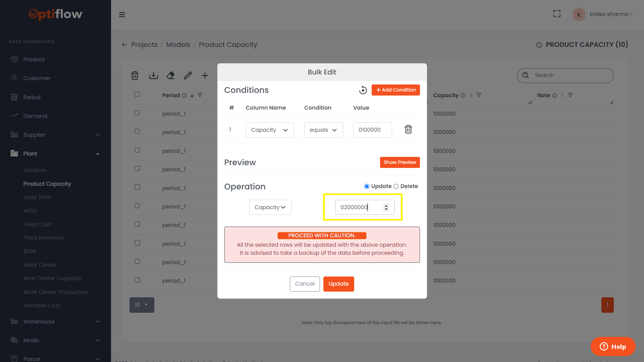Check the select-all header checkbox

(137, 95)
